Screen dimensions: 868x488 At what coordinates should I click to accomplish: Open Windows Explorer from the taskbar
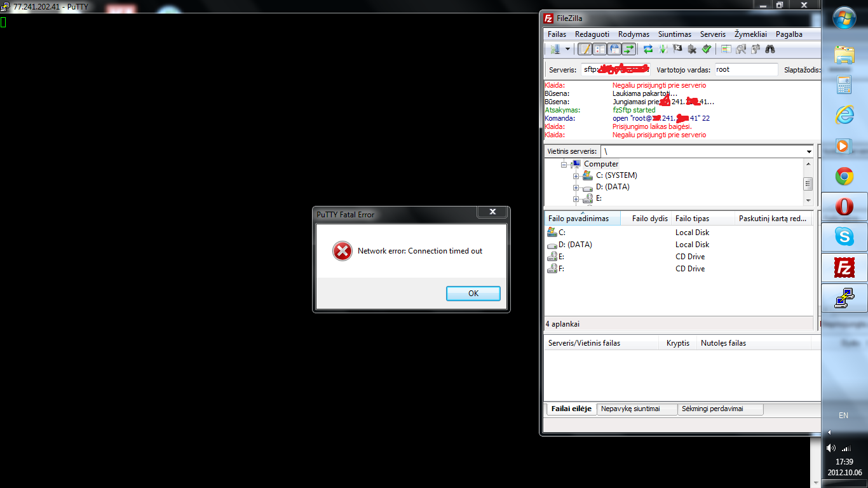(844, 55)
